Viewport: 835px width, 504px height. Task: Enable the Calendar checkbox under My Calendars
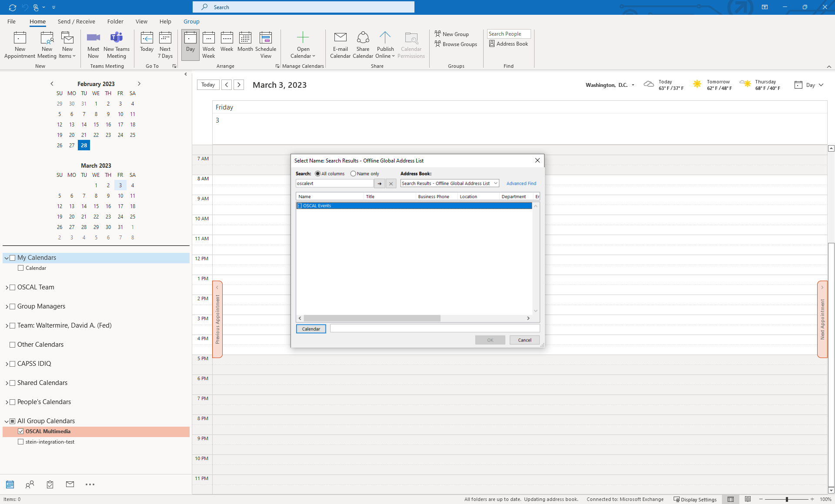click(x=20, y=268)
